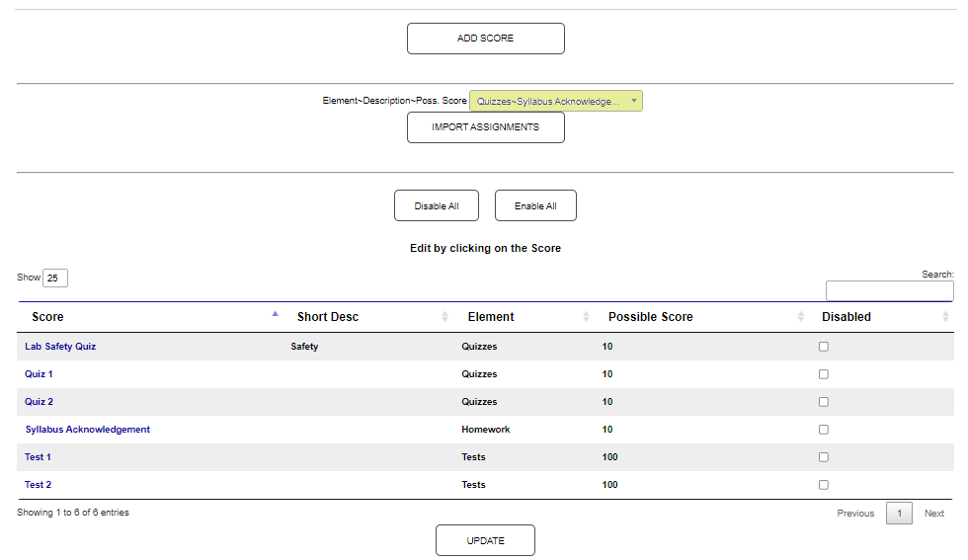Click the UPDATE button
This screenshot has width=968, height=560.
[485, 540]
